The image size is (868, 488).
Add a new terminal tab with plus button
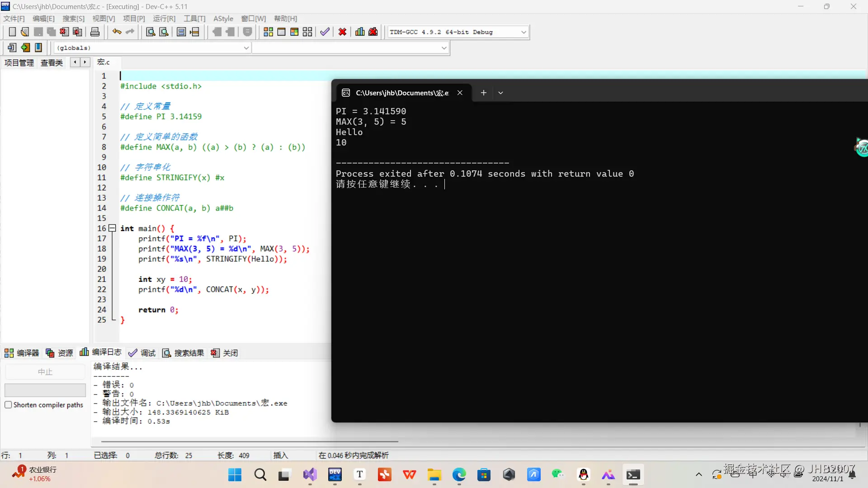pos(483,93)
